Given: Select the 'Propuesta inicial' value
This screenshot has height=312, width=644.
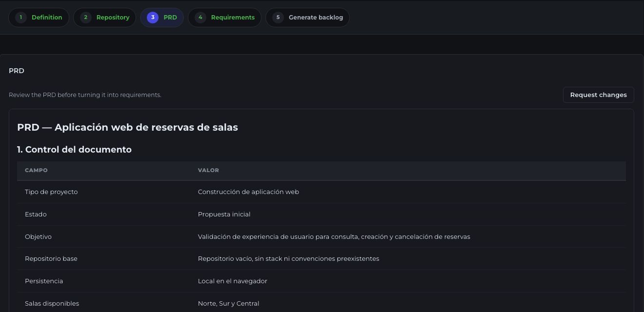Looking at the screenshot, I should [x=224, y=214].
